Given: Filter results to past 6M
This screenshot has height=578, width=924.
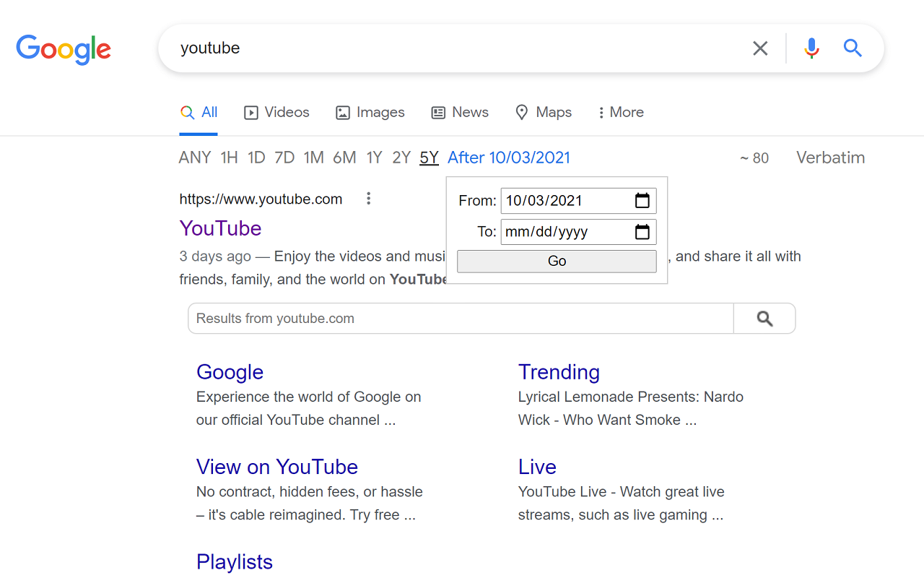Looking at the screenshot, I should [344, 158].
